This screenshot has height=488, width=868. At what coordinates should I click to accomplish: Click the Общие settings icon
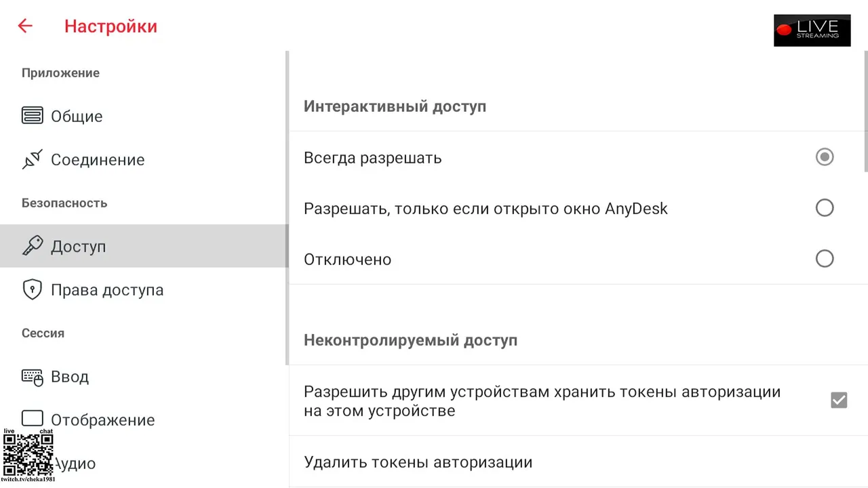32,116
